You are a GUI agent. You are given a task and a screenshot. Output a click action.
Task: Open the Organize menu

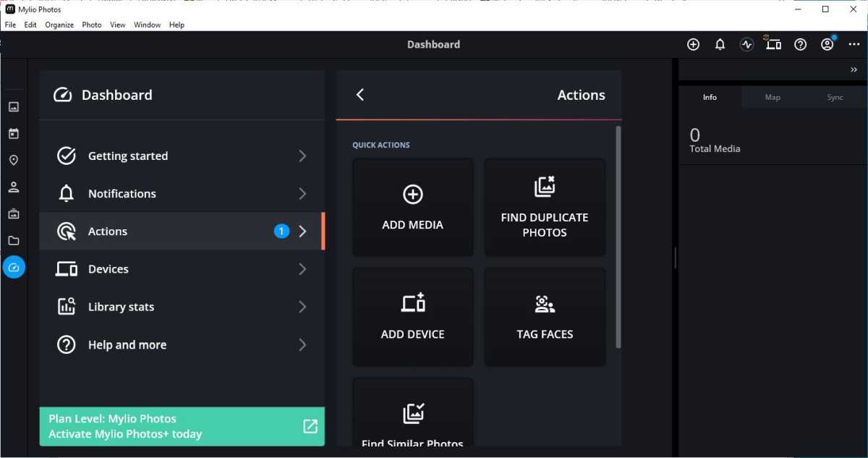tap(59, 25)
